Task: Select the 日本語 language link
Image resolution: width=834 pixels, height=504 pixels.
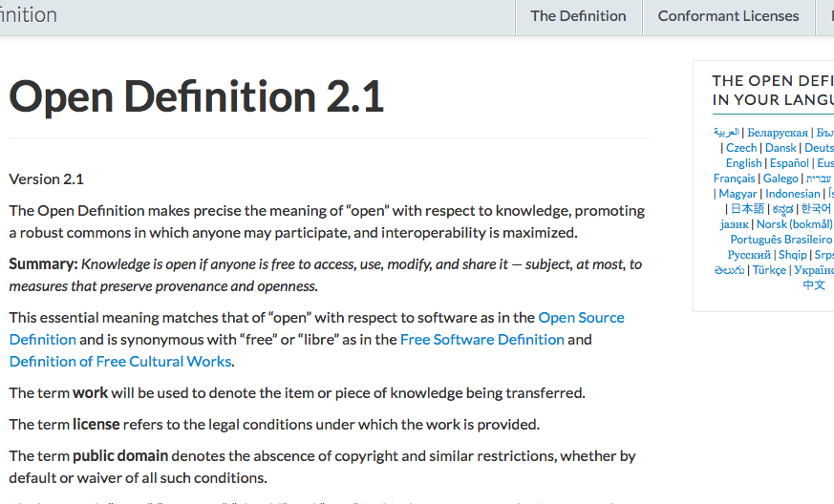Action: [x=747, y=209]
